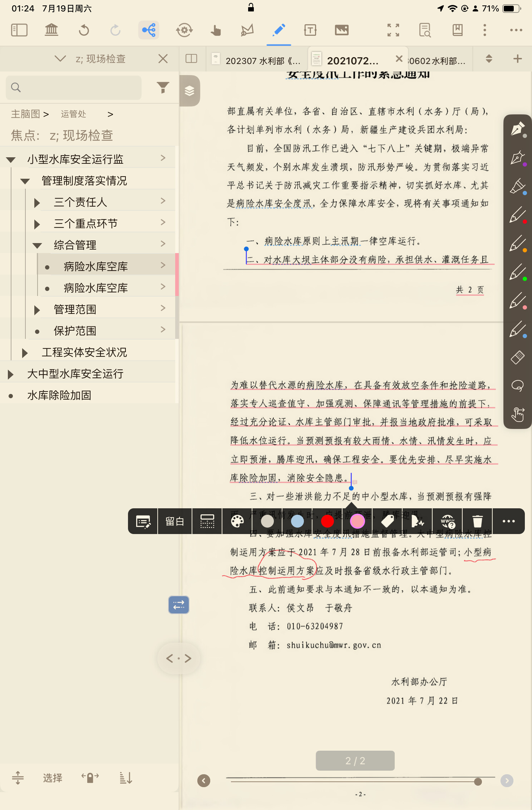Collapse the 小型水库安全运行监 node
Screen dimensions: 532x810
(x=11, y=160)
